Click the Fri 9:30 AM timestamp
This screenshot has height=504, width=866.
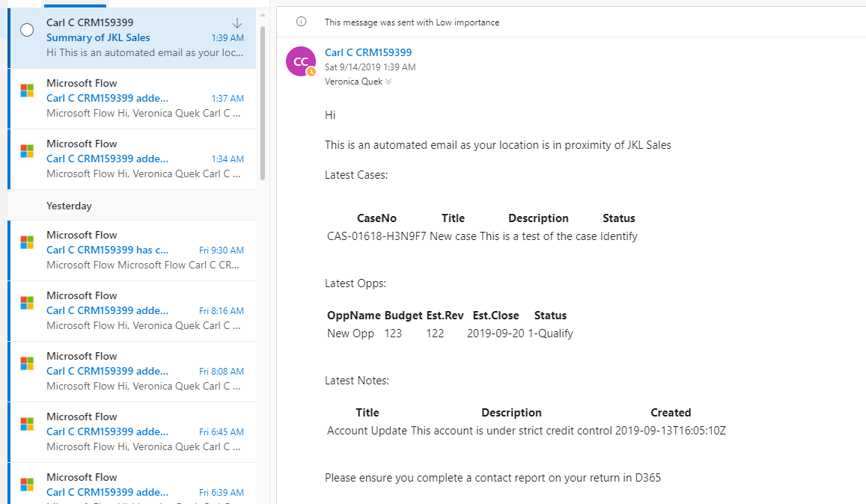point(222,250)
